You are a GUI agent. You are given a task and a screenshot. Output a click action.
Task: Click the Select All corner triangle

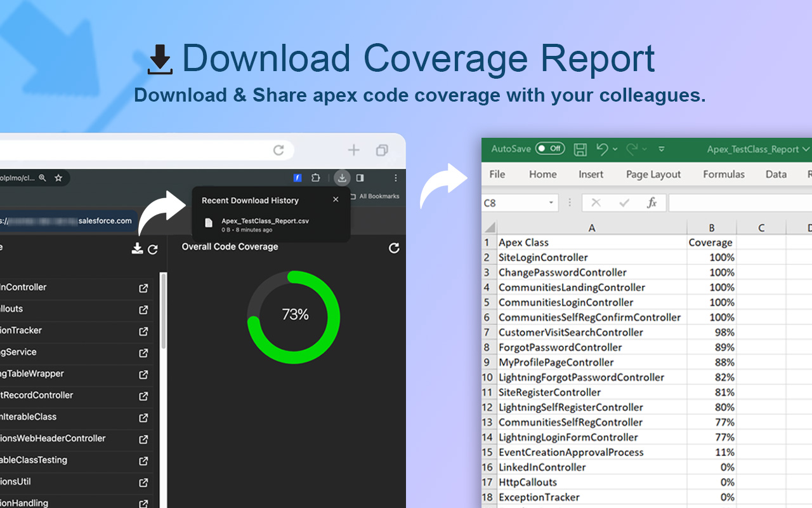[490, 228]
